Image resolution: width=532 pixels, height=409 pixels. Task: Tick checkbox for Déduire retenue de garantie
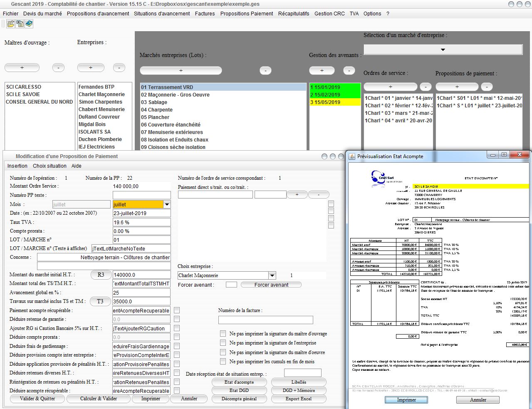coord(177,319)
